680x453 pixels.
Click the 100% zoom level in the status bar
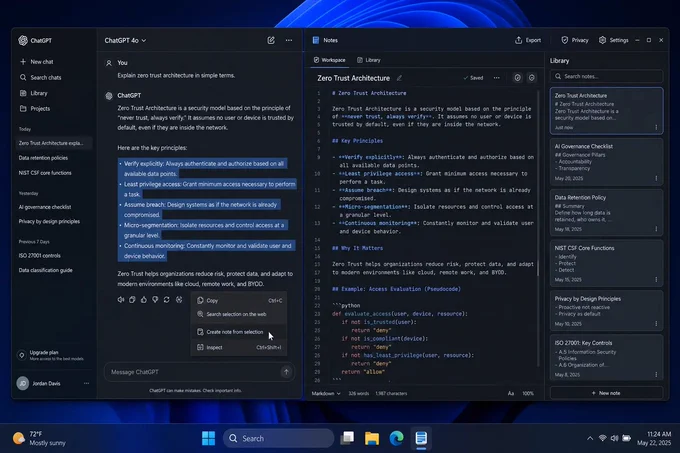coord(528,393)
